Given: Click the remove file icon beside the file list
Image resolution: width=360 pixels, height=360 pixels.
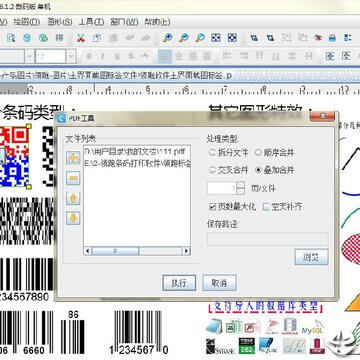Looking at the screenshot, I should 73,178.
